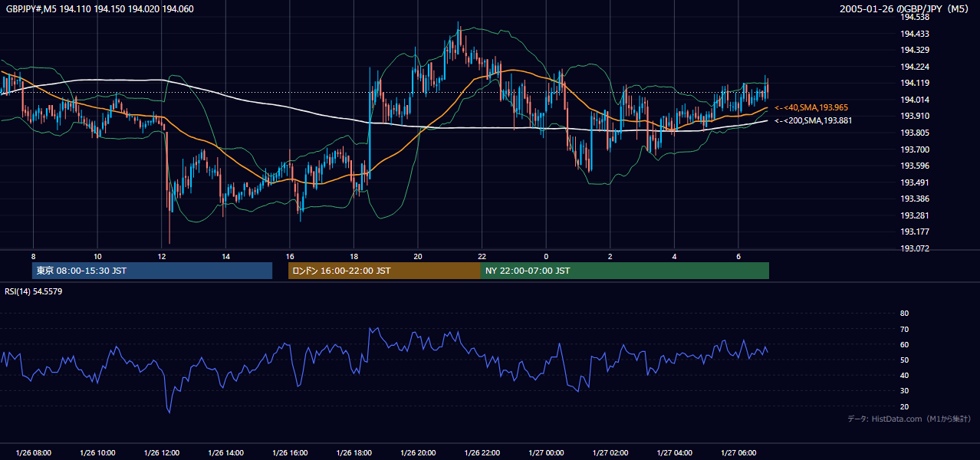Click price axis value 194.119
Screen dimensions: 980x460
[x=915, y=83]
